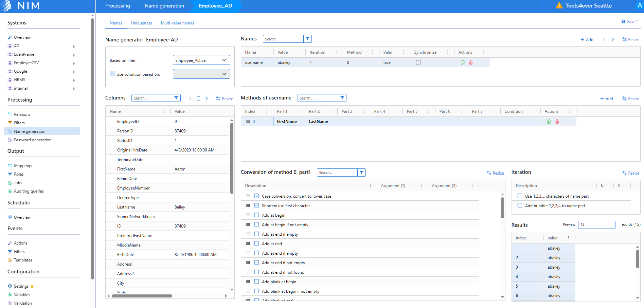Open the Employee_Active filter dropdown

(x=201, y=60)
